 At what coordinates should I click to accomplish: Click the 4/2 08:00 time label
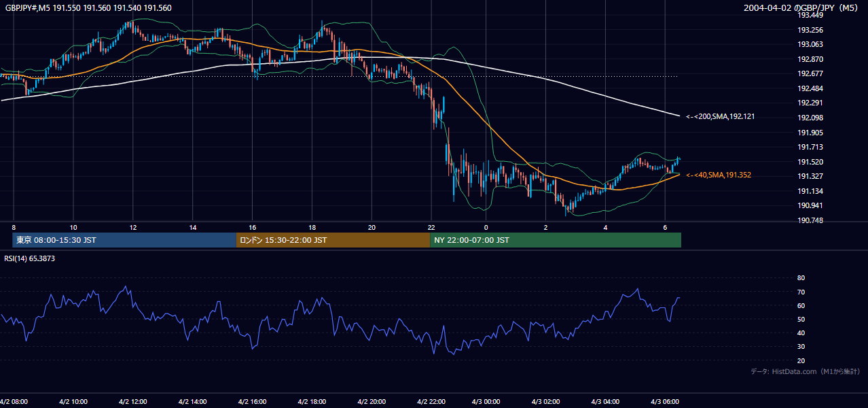(x=14, y=401)
